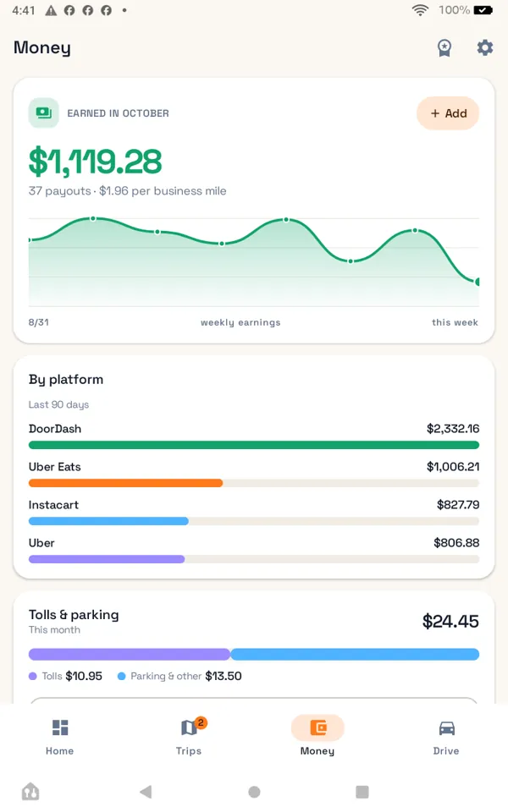Tap the Trips badge showing 2
The height and width of the screenshot is (812, 508).
click(x=201, y=722)
